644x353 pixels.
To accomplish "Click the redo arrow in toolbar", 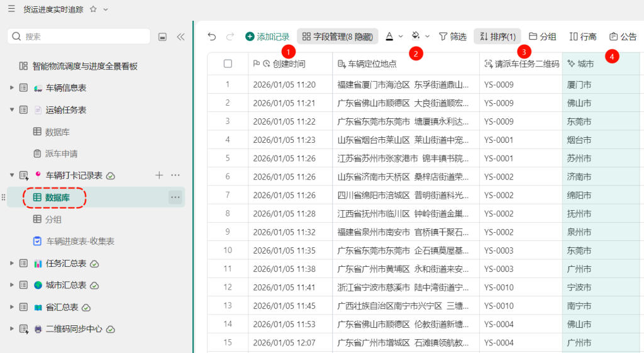I will coord(230,36).
